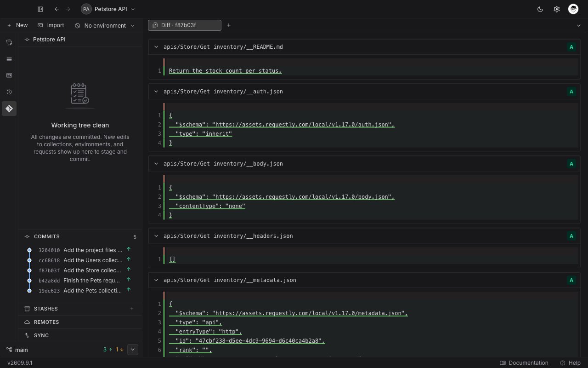Go forward with the right arrow
588x368 pixels.
tap(68, 9)
